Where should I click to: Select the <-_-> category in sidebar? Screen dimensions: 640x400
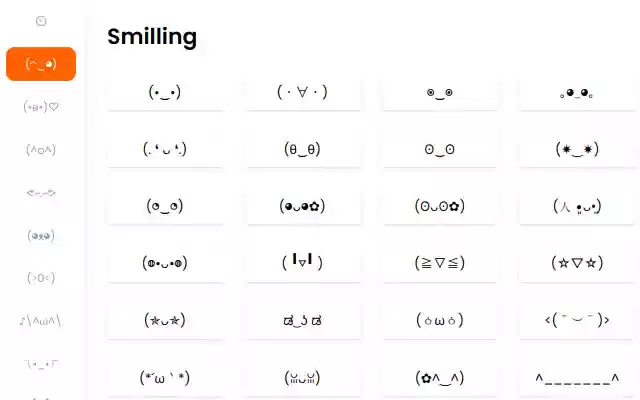coord(41,192)
